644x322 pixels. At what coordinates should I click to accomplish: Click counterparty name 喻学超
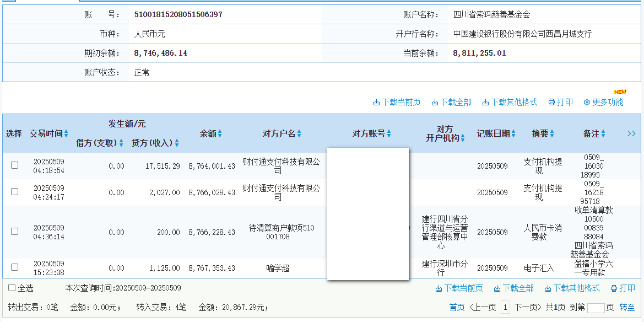pyautogui.click(x=278, y=268)
